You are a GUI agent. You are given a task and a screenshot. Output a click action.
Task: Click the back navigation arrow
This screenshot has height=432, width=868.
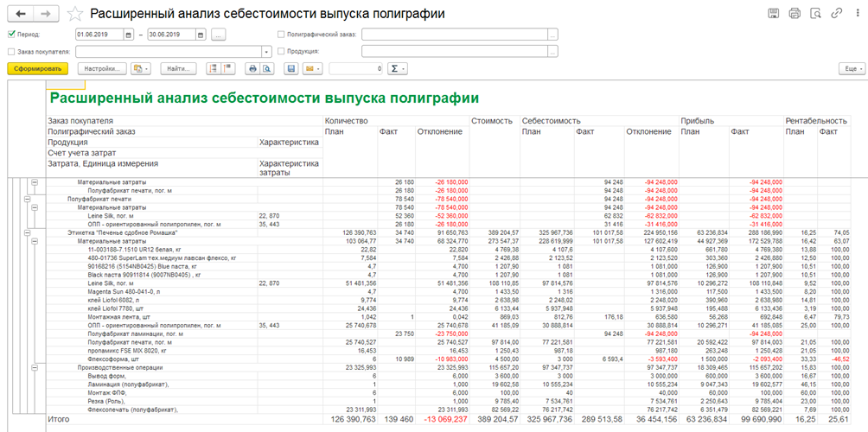pyautogui.click(x=20, y=14)
